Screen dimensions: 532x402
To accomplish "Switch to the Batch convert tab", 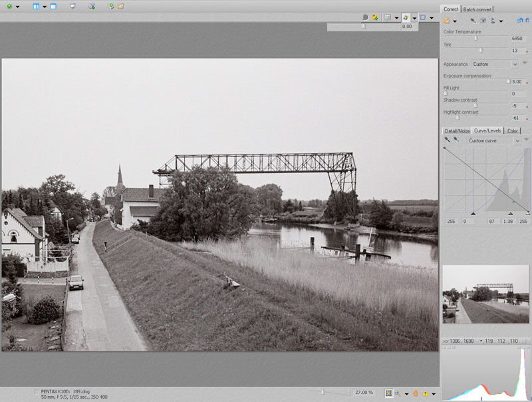I will pyautogui.click(x=477, y=9).
